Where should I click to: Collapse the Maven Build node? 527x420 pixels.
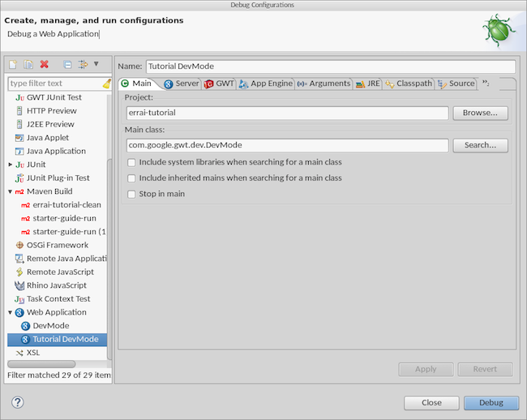[x=10, y=191]
